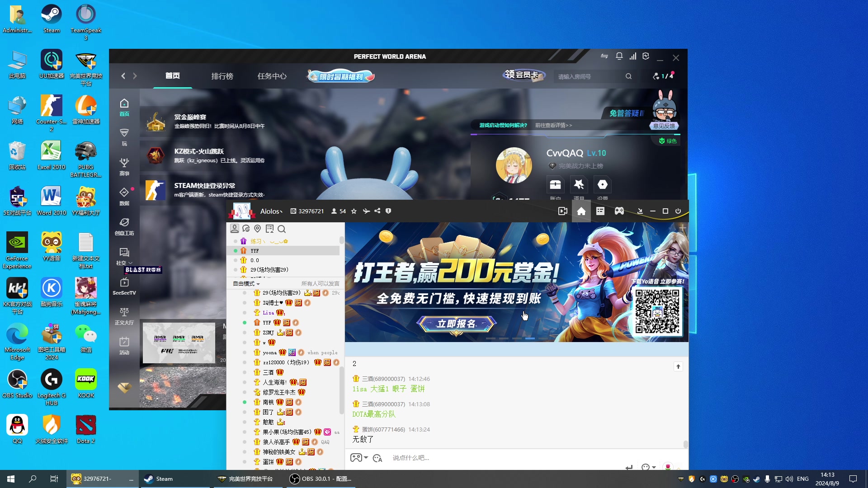
Task: Click the gamepad icon in YY header
Action: 619,211
